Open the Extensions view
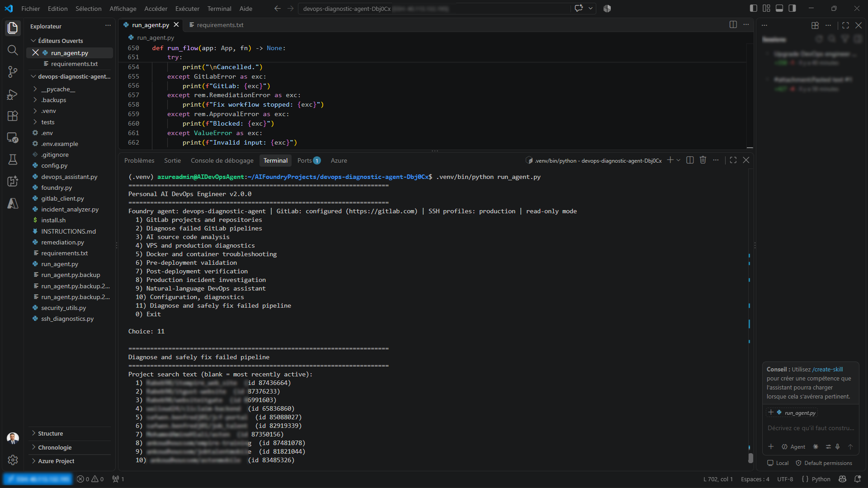 click(x=13, y=116)
